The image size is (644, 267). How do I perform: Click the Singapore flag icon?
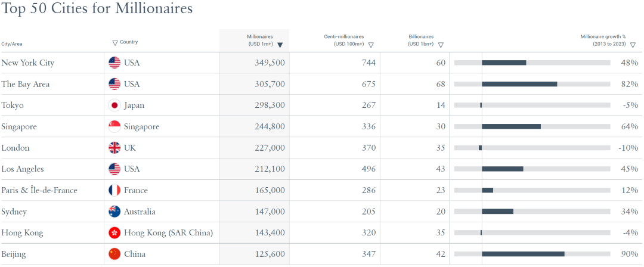pyautogui.click(x=114, y=127)
